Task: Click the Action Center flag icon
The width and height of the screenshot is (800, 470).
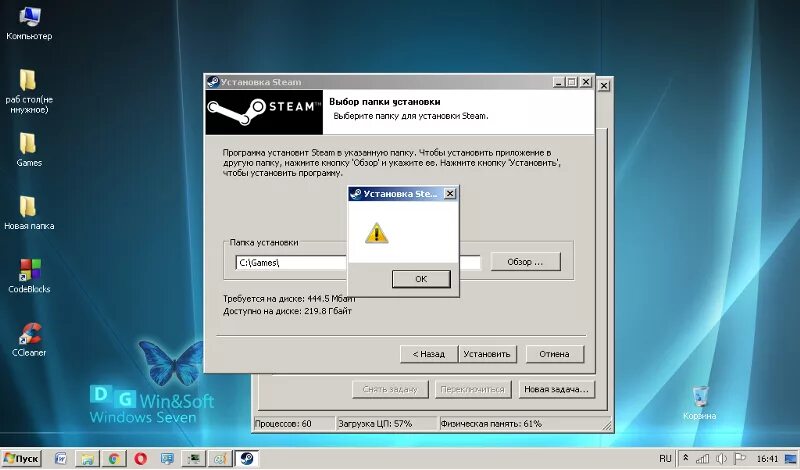Action: (739, 459)
